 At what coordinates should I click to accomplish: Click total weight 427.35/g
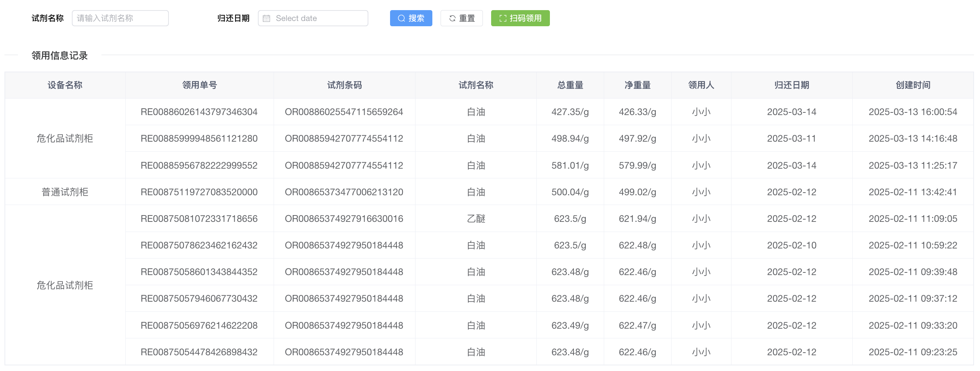coord(570,112)
